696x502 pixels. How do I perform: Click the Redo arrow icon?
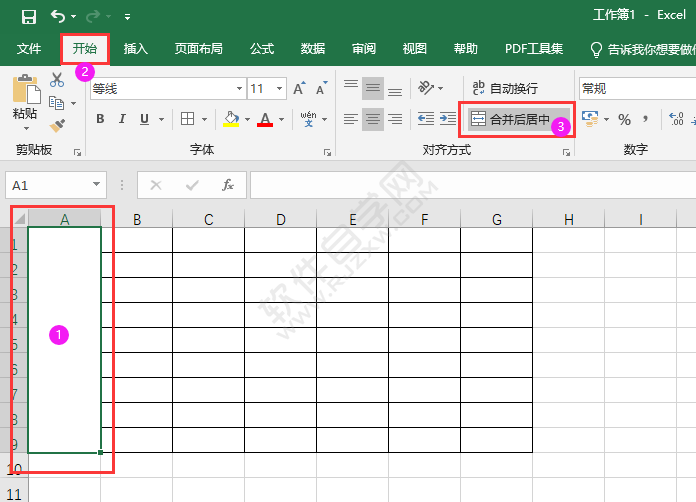pos(93,16)
